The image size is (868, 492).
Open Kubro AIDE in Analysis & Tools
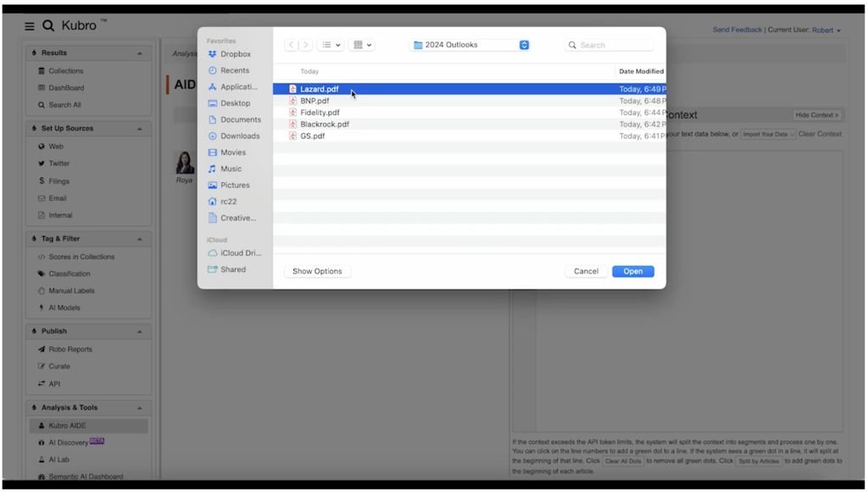(88, 426)
